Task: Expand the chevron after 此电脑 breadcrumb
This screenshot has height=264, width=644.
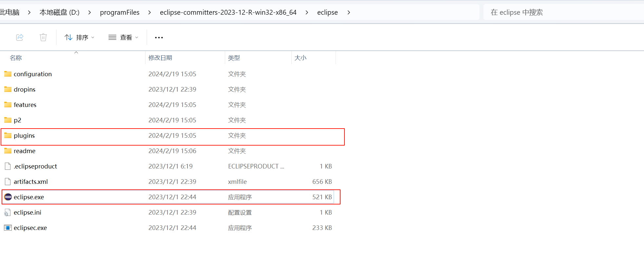Action: (x=29, y=12)
